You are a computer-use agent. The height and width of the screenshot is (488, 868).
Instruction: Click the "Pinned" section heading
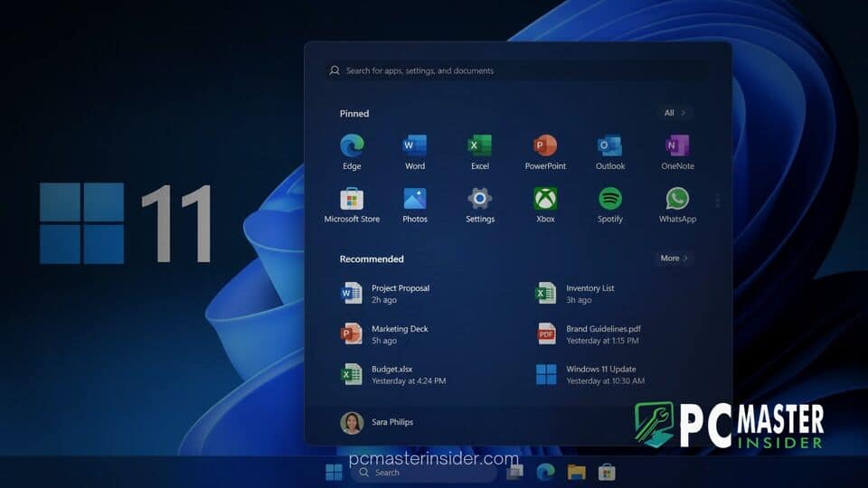[354, 114]
